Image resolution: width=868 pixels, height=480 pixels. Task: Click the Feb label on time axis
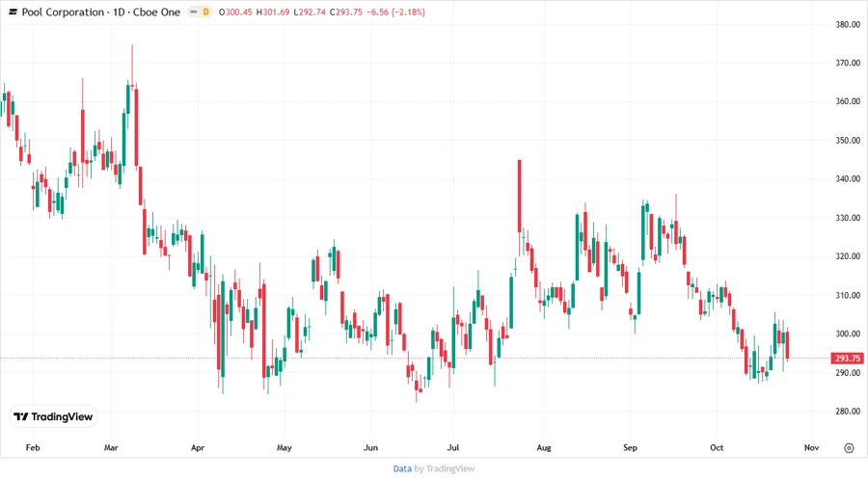click(x=33, y=447)
